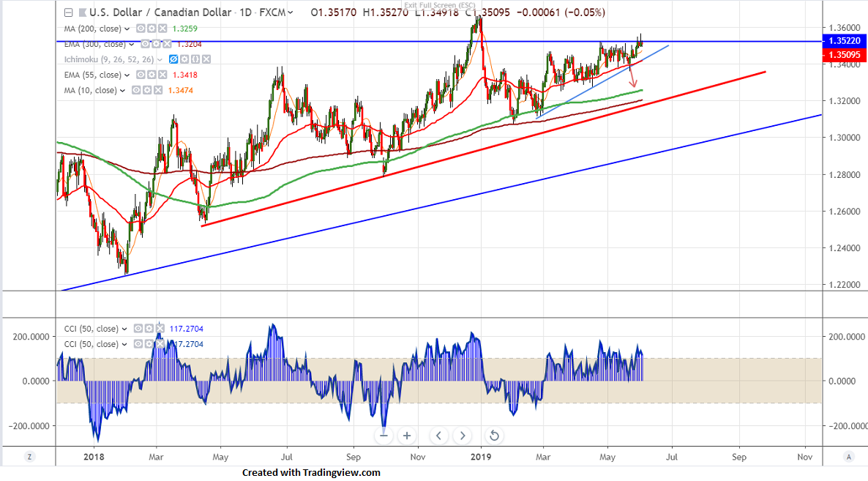This screenshot has width=868, height=481.
Task: Click EMA 55 value 1.3418
Action: click(185, 75)
